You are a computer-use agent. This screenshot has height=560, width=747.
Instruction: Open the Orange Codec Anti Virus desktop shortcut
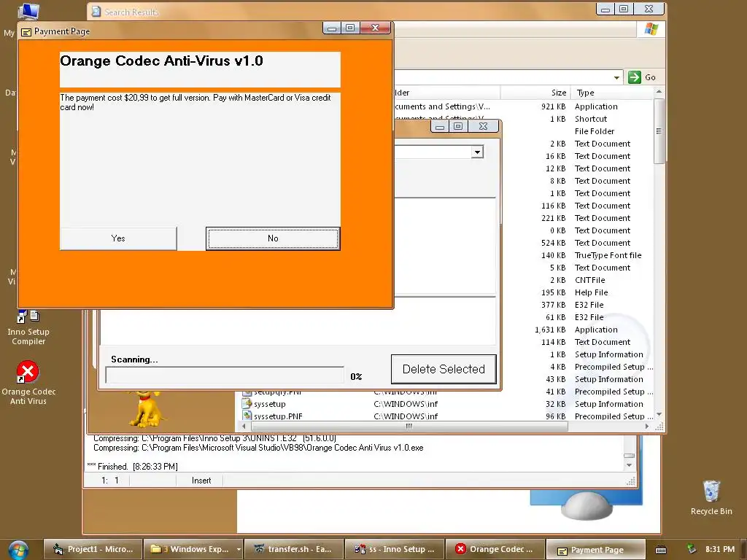[x=28, y=382]
